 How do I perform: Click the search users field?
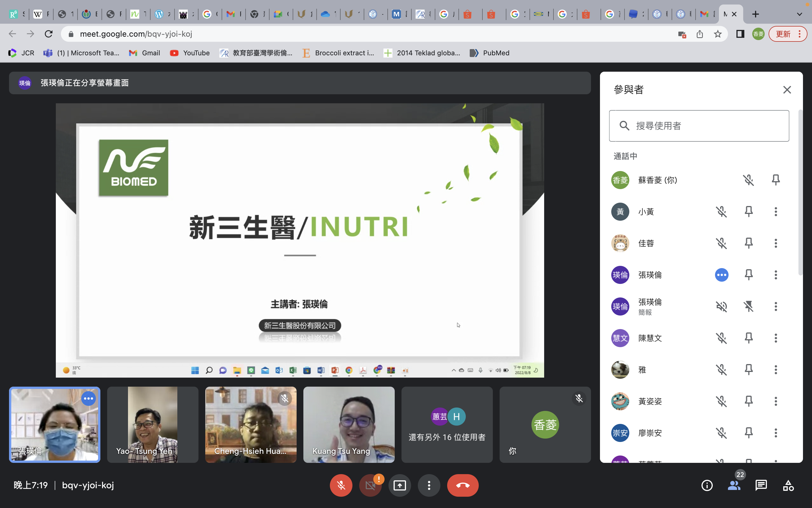[699, 126]
